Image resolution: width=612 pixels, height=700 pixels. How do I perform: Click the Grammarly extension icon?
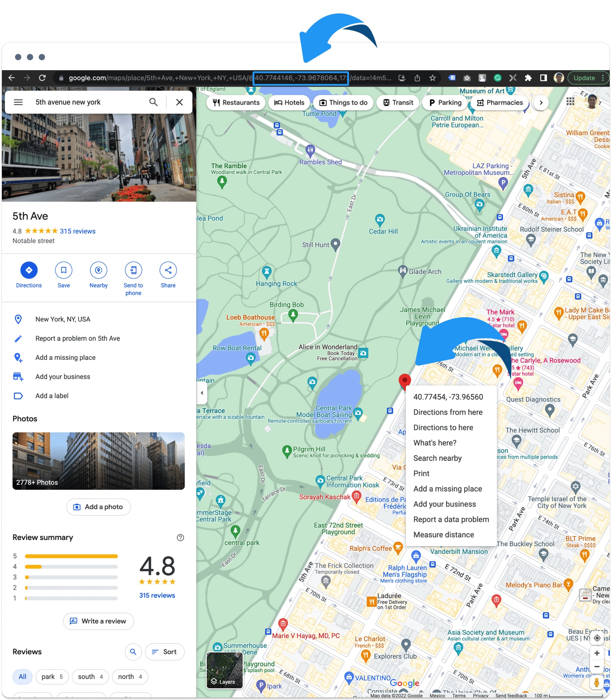(x=498, y=78)
